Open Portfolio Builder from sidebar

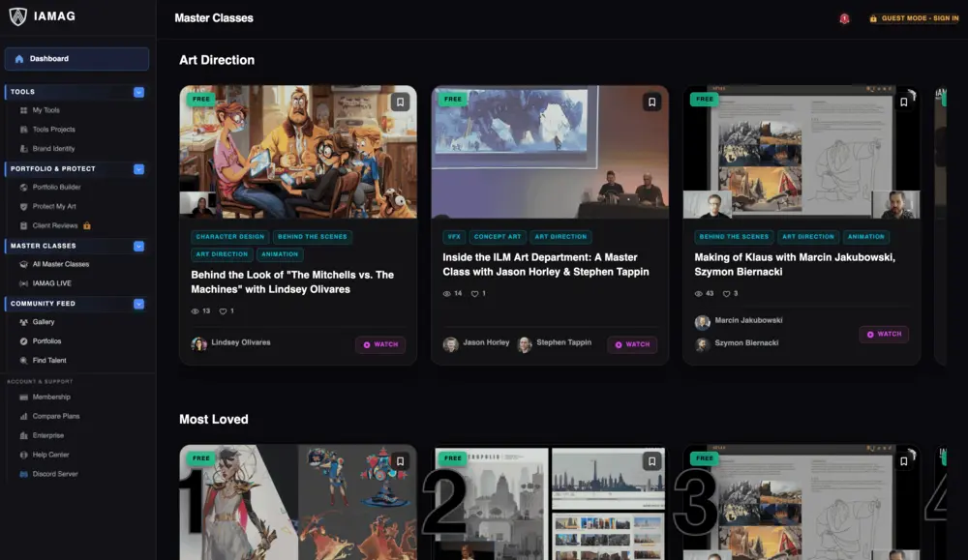click(56, 187)
